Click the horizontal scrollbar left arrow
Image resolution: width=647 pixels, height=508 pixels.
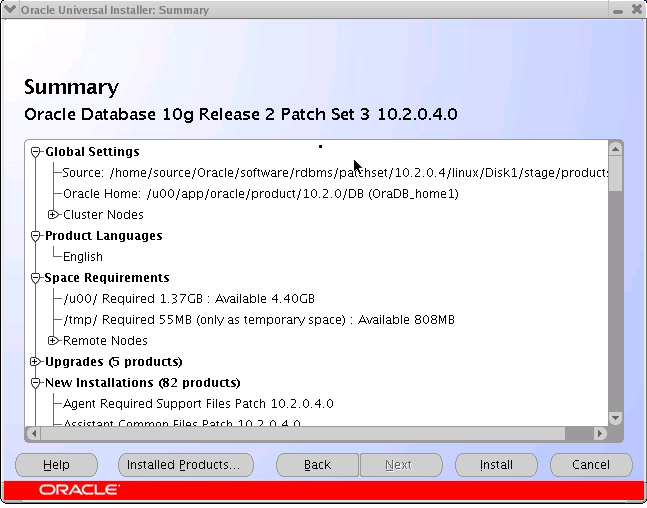[34, 434]
